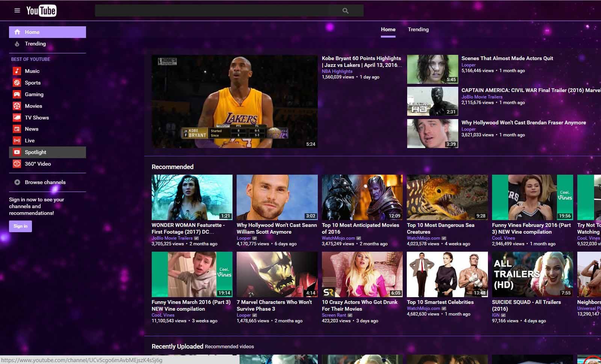Open Top 10 Smartest Celebrities title link

click(x=440, y=302)
